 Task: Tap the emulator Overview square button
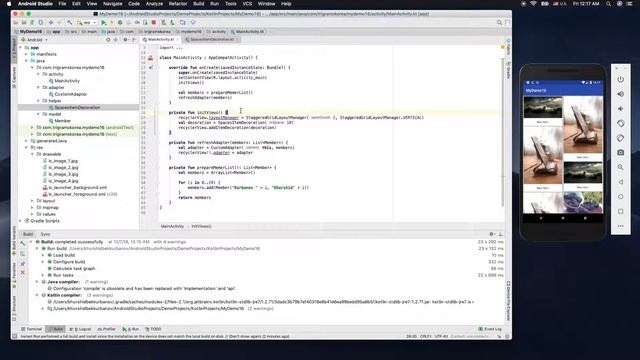pos(620,211)
